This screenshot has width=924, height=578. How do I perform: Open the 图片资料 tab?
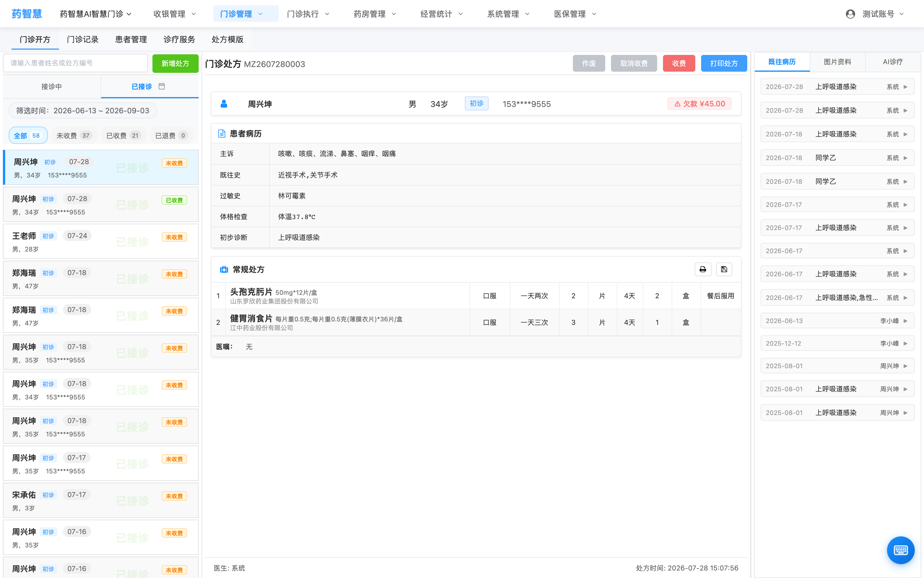pos(837,62)
